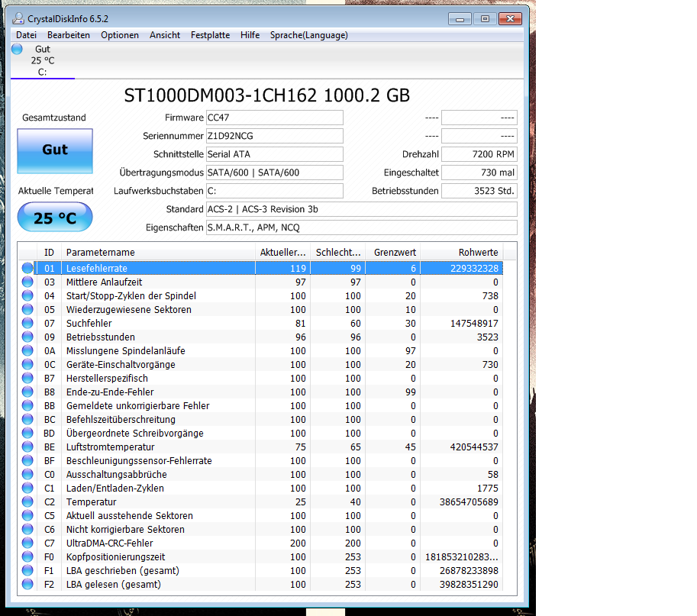Click status orb for 0A Misslungene Spindelanläufe row

[27, 350]
